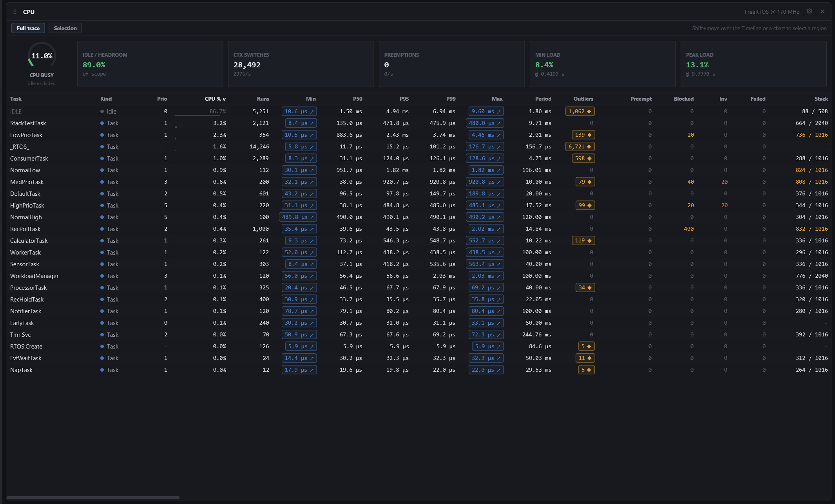Sort by the Stack column header
The height and width of the screenshot is (504, 835).
pos(821,99)
